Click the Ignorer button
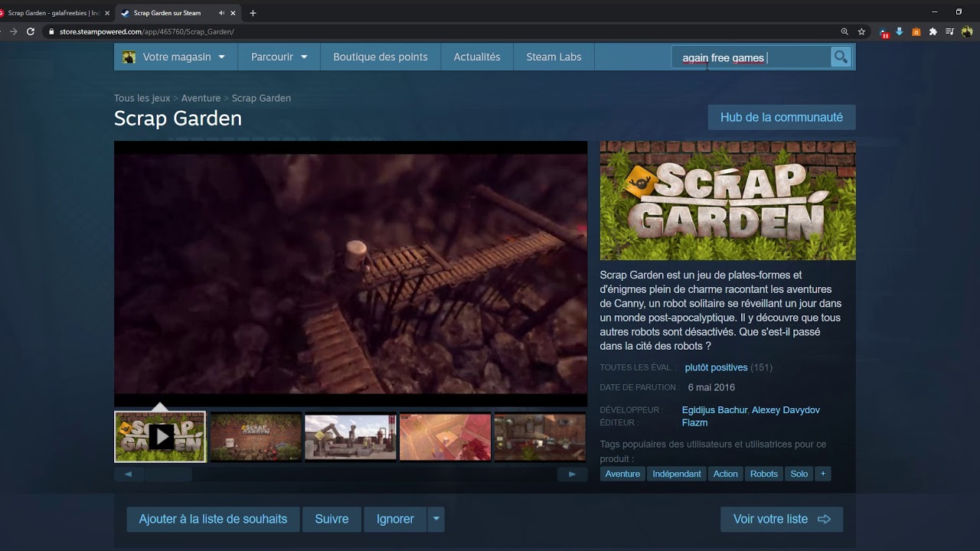The height and width of the screenshot is (551, 980). (395, 519)
